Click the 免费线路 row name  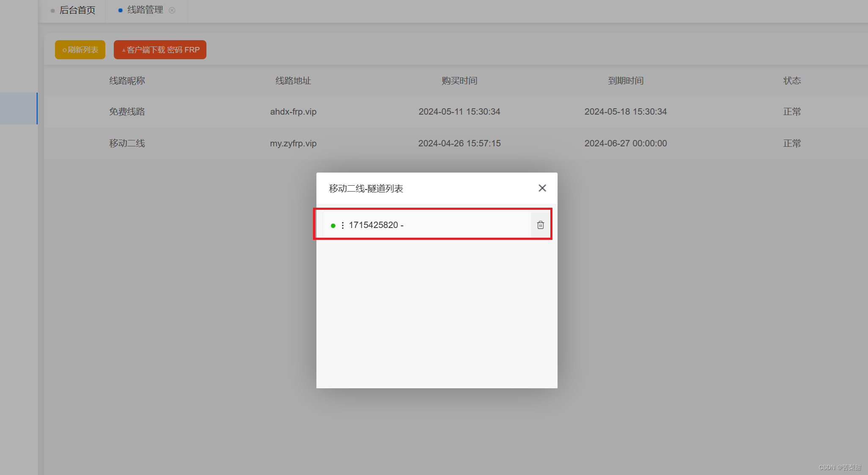(127, 112)
